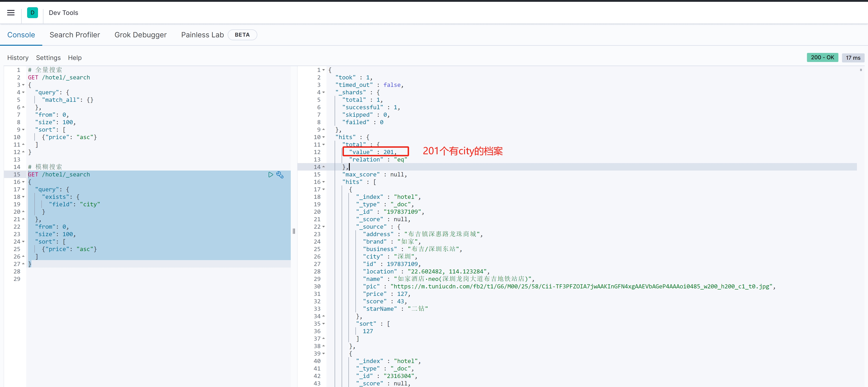The width and height of the screenshot is (868, 387).
Task: Click the BETA badge beside Painless Lab
Action: 242,35
